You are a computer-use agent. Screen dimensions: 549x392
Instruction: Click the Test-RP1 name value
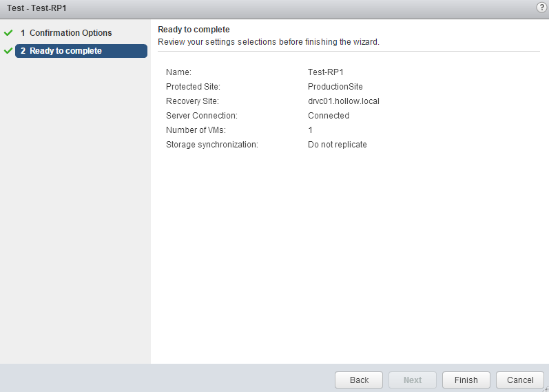(x=326, y=72)
